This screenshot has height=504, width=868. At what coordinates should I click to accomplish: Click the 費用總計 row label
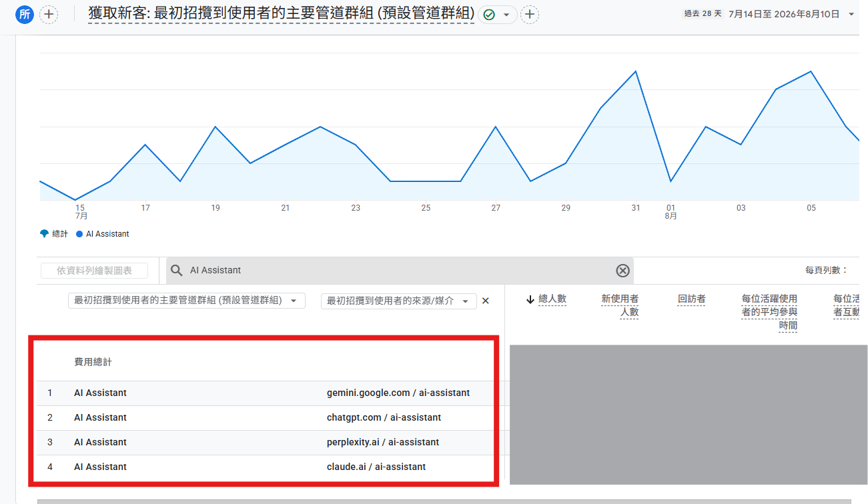[93, 362]
